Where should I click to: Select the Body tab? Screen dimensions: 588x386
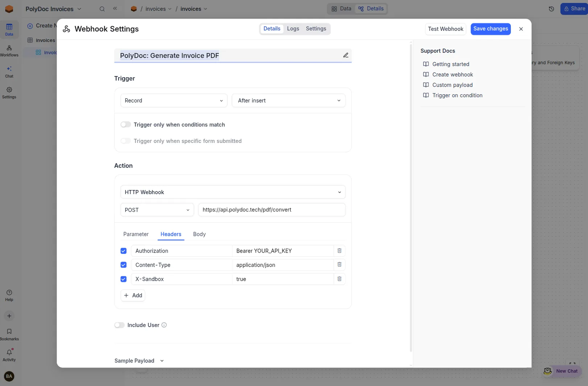pos(199,234)
